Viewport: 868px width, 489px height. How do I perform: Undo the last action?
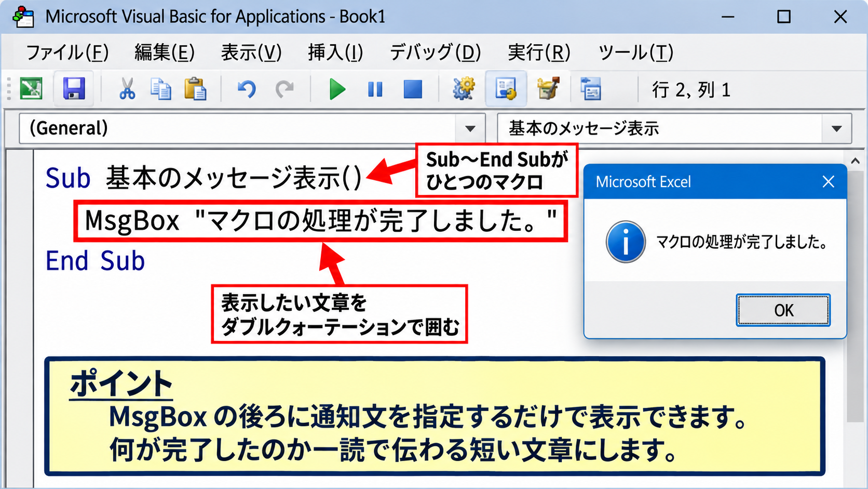coord(247,89)
